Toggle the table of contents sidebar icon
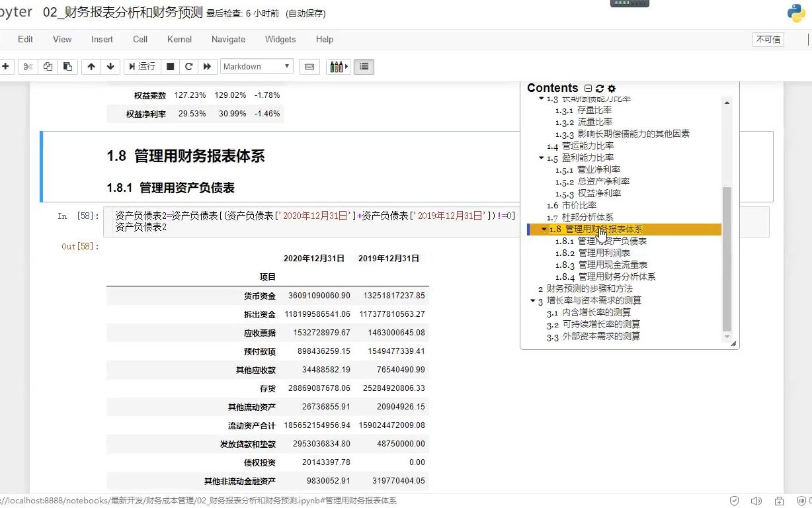812x508 pixels. [364, 66]
